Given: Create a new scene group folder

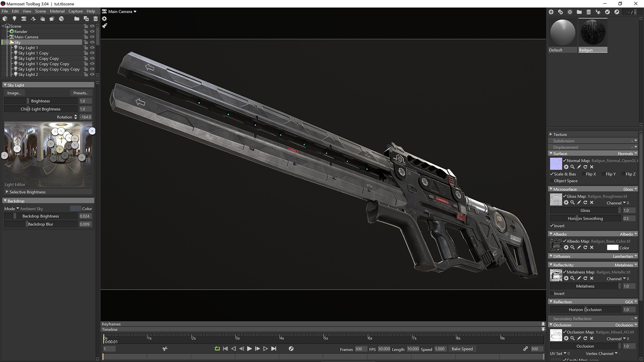Looking at the screenshot, I should click(x=77, y=19).
